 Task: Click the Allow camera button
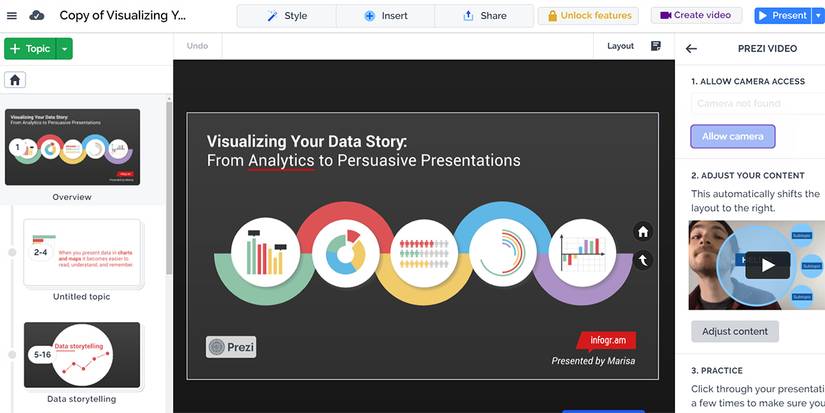[x=732, y=136]
